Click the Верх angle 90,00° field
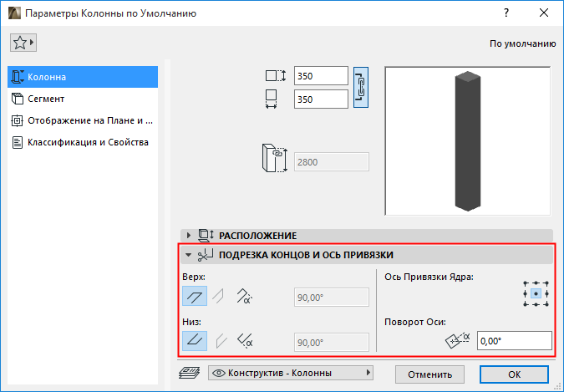The image size is (564, 392). tap(331, 298)
